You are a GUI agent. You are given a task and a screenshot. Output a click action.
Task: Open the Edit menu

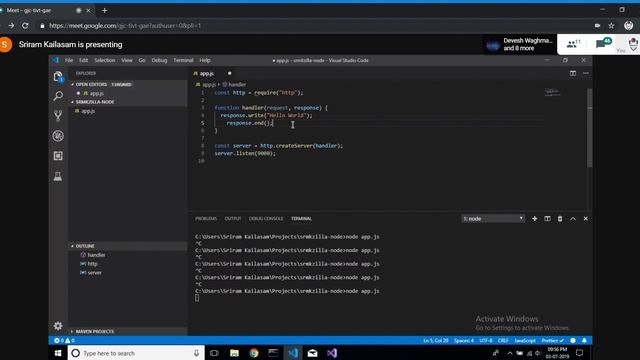click(x=84, y=60)
